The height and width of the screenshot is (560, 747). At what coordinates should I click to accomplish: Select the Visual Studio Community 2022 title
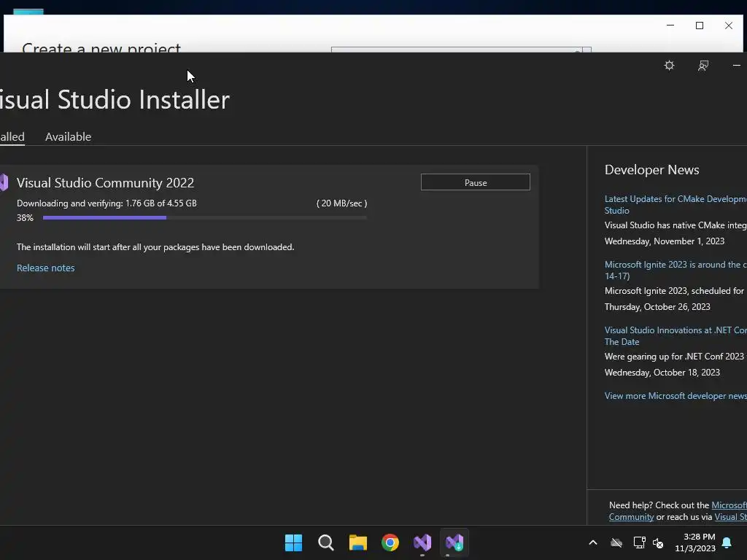[105, 183]
